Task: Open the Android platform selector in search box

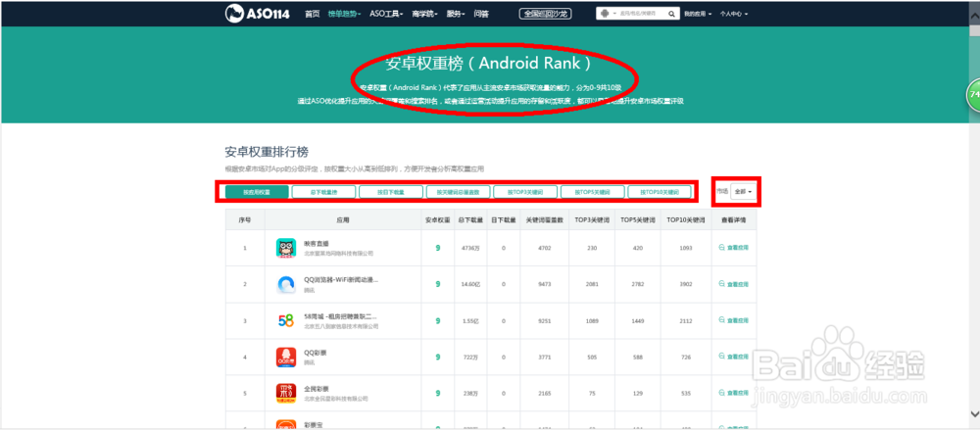Action: [607, 13]
